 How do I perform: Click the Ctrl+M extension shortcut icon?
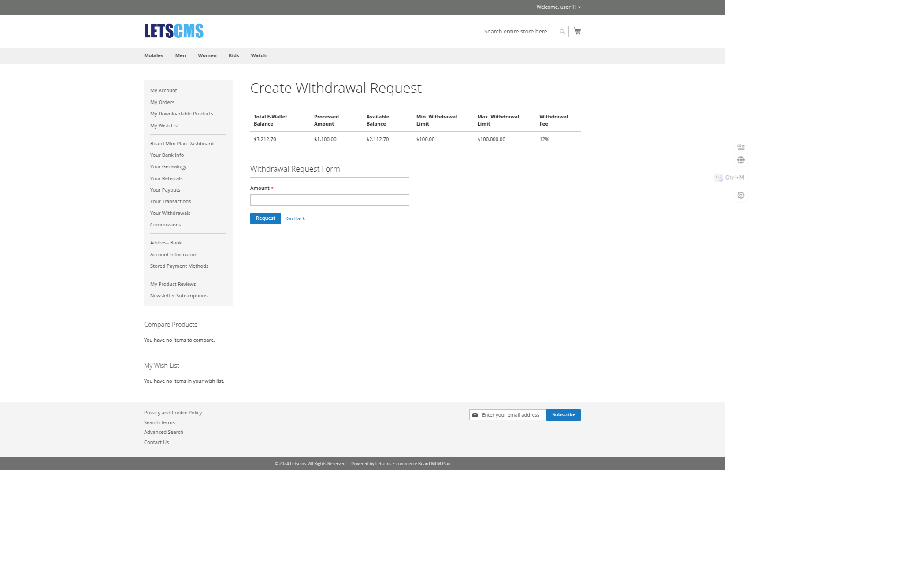[x=718, y=178]
